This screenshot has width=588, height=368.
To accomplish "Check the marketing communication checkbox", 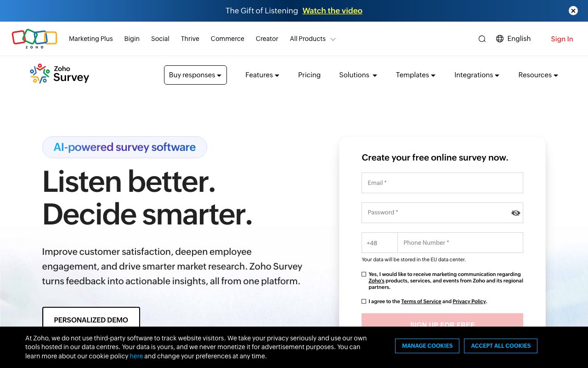I will coord(364,274).
